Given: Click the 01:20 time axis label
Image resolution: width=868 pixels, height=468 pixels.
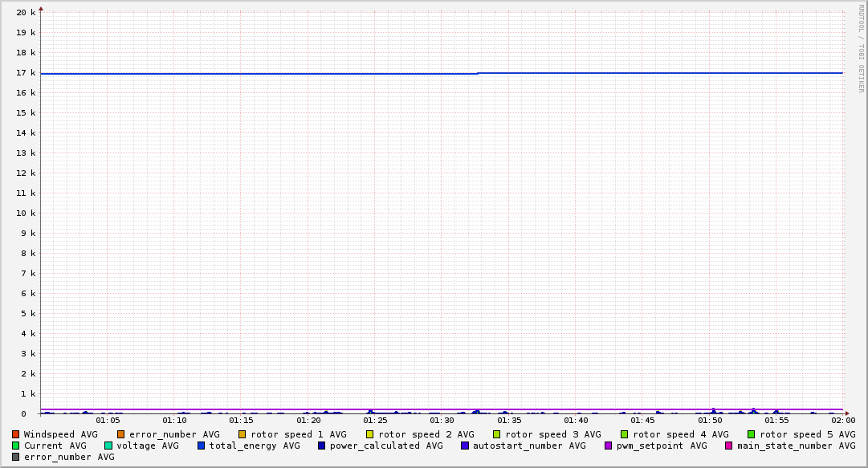Looking at the screenshot, I should click(x=308, y=421).
